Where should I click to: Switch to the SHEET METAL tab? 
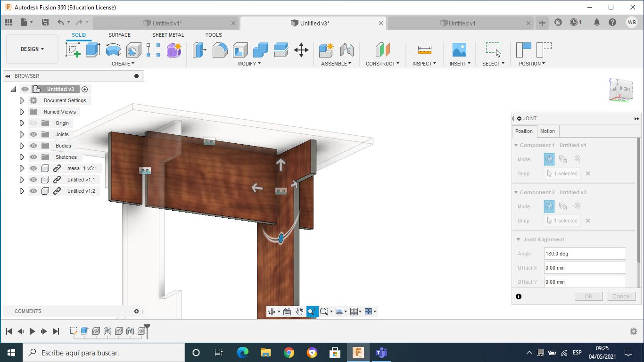coord(168,35)
